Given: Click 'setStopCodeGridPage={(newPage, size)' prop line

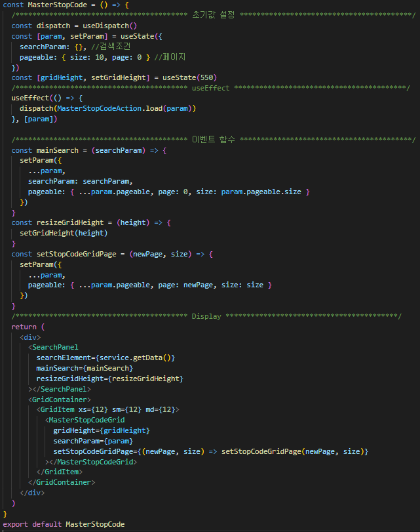Looking at the screenshot, I should click(x=211, y=451).
